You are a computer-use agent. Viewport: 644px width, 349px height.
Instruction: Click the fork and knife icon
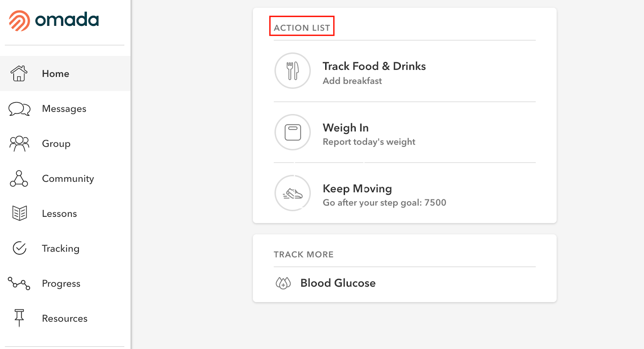coord(293,71)
